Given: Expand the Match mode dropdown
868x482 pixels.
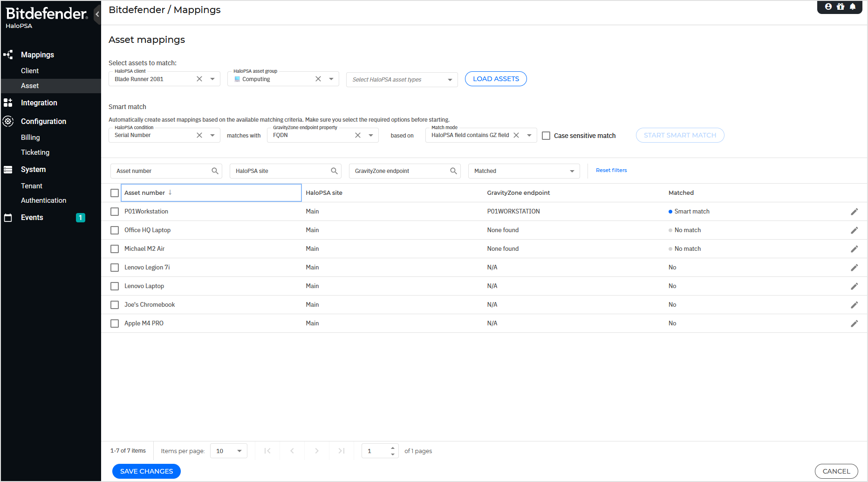Looking at the screenshot, I should (x=529, y=135).
